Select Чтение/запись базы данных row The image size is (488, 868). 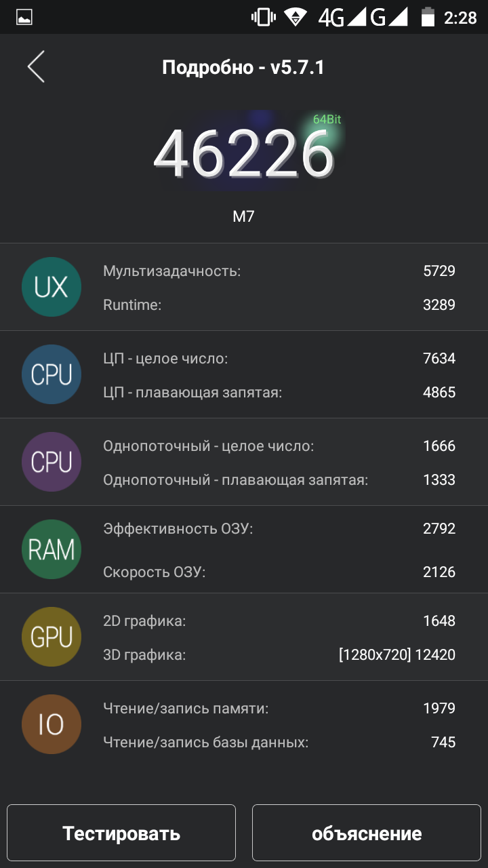[x=279, y=742]
